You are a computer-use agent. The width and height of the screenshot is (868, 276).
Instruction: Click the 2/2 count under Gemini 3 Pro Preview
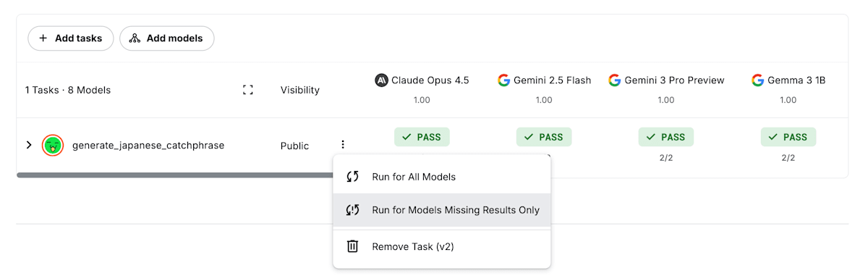666,157
